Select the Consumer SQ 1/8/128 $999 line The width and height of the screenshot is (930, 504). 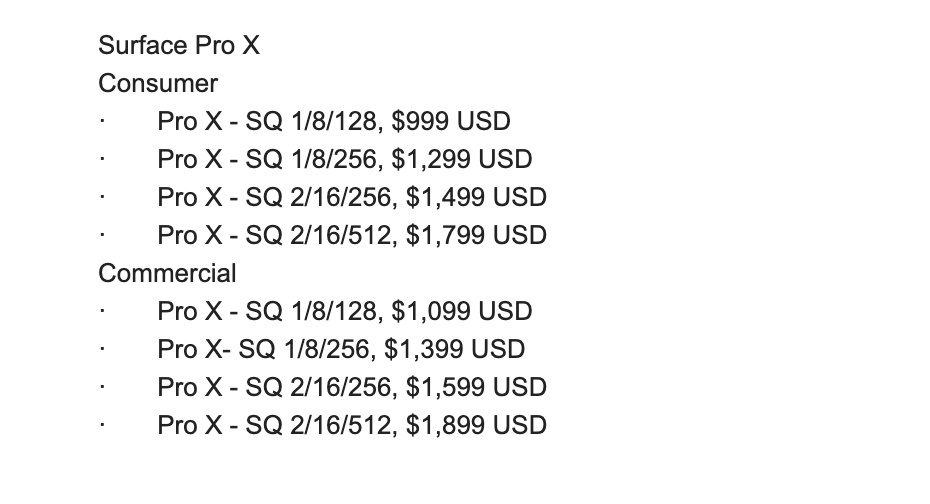point(334,122)
